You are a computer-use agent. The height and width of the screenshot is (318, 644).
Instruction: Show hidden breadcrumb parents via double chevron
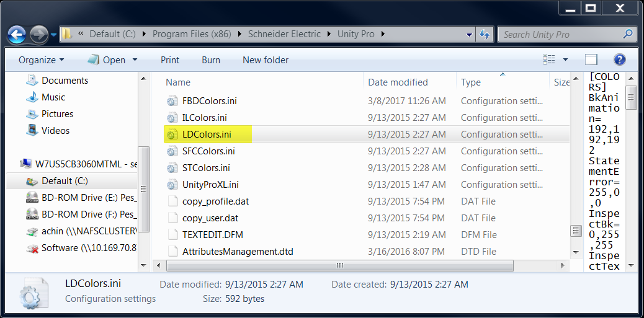[x=81, y=34]
